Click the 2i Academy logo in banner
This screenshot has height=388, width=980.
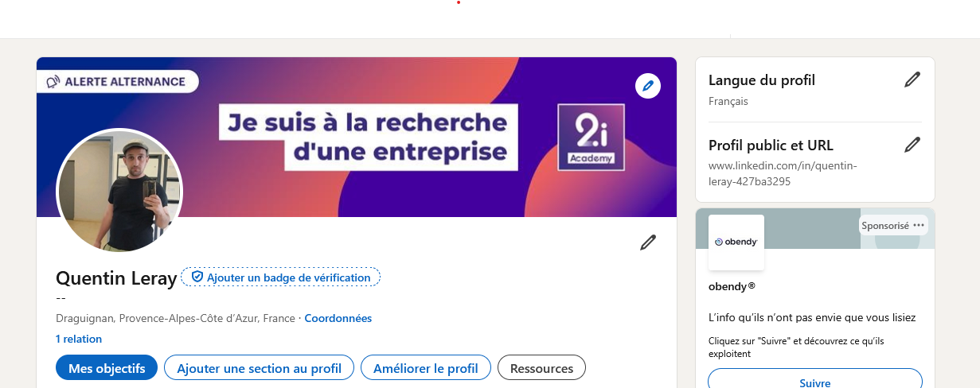coord(591,138)
